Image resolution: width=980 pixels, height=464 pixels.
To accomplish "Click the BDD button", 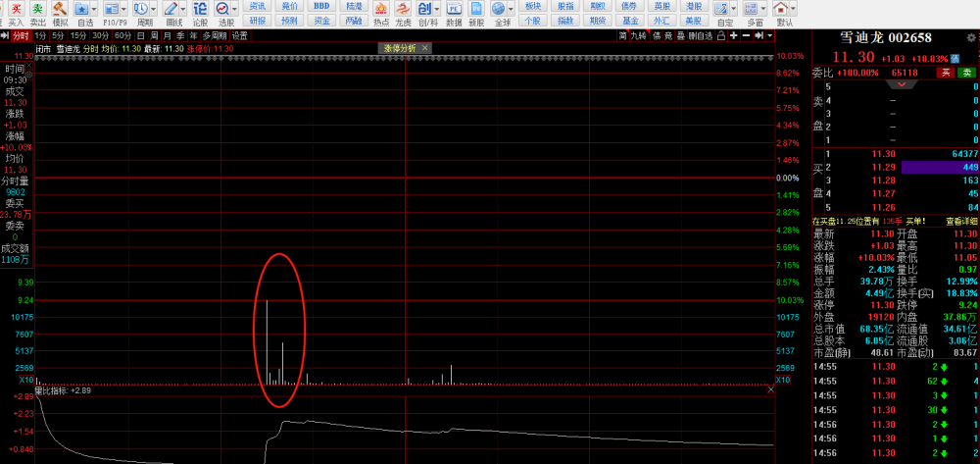I will [x=321, y=6].
